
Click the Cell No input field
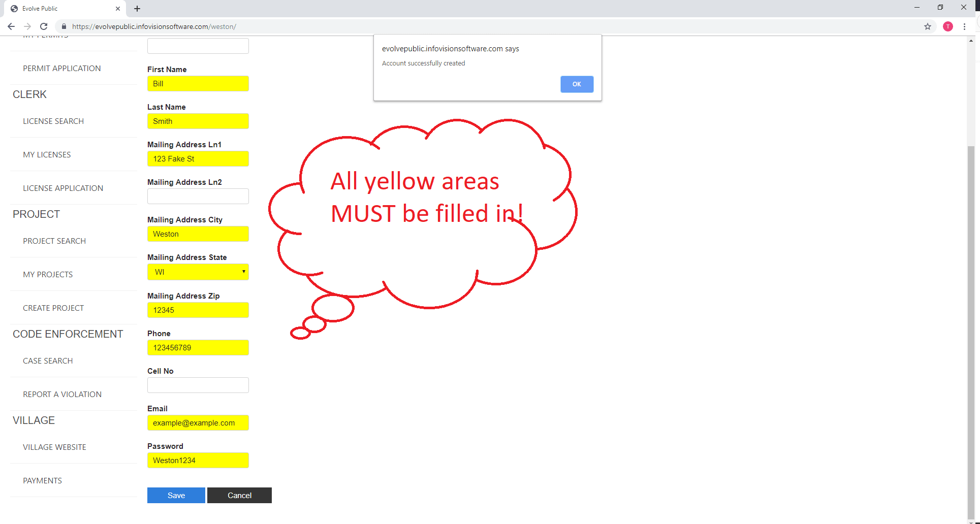tap(198, 385)
